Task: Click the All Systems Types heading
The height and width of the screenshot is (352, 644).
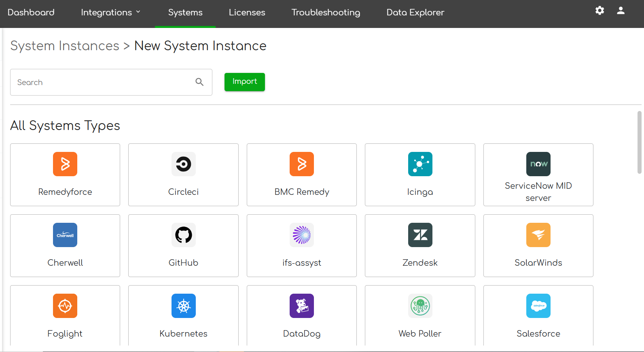Action: pos(65,126)
